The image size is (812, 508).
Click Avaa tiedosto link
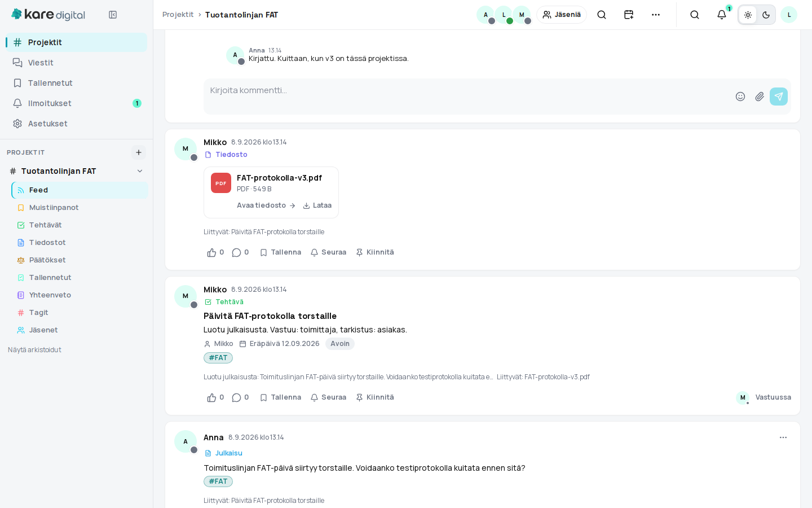266,205
